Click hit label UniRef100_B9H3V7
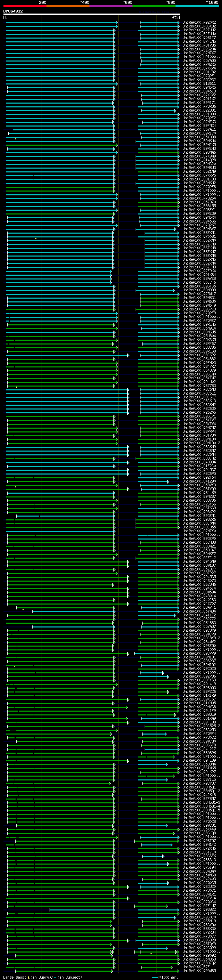The image size is (222, 980). pyautogui.click(x=199, y=229)
